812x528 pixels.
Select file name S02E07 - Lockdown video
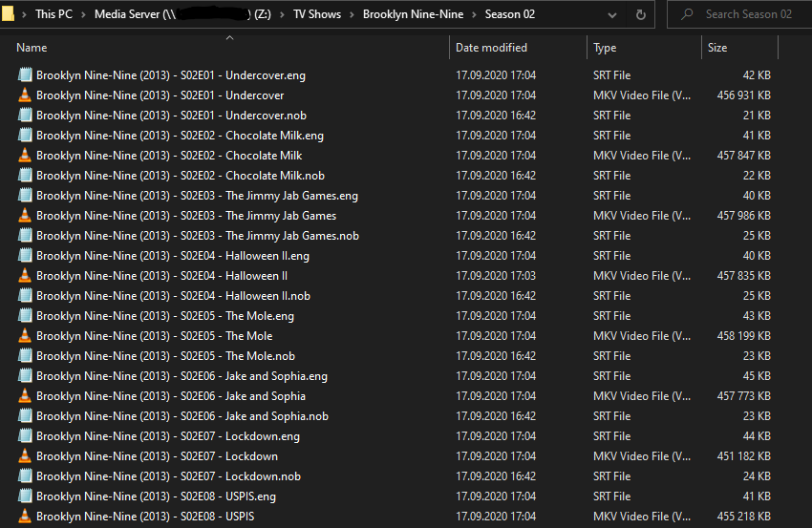tap(157, 456)
